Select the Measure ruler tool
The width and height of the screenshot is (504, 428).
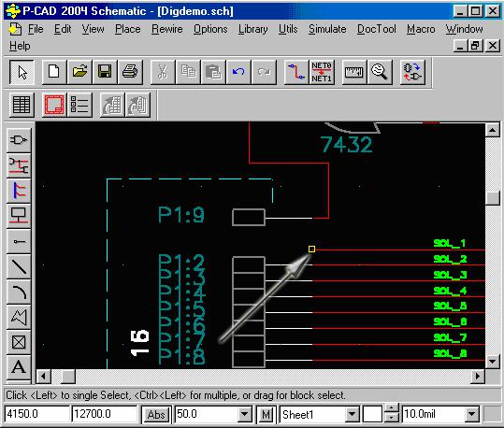354,72
